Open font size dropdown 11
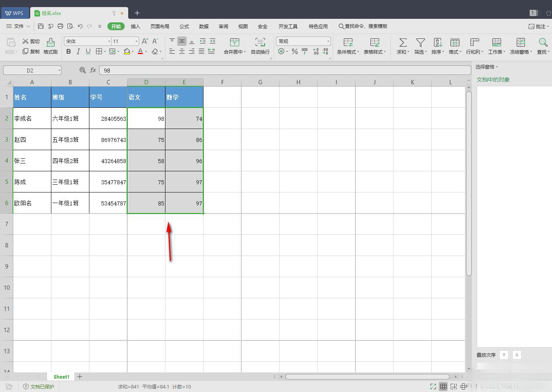The height and width of the screenshot is (392, 552). 136,41
